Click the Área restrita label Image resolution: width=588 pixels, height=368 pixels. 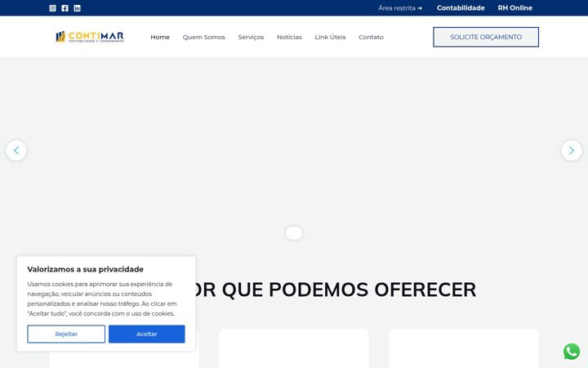tap(400, 8)
